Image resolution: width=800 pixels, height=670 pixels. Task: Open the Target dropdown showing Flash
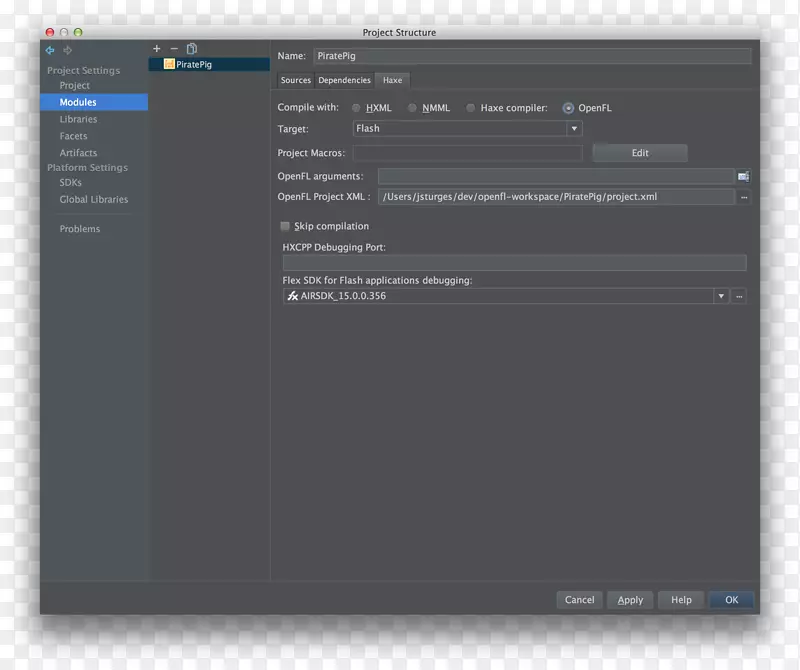[574, 128]
